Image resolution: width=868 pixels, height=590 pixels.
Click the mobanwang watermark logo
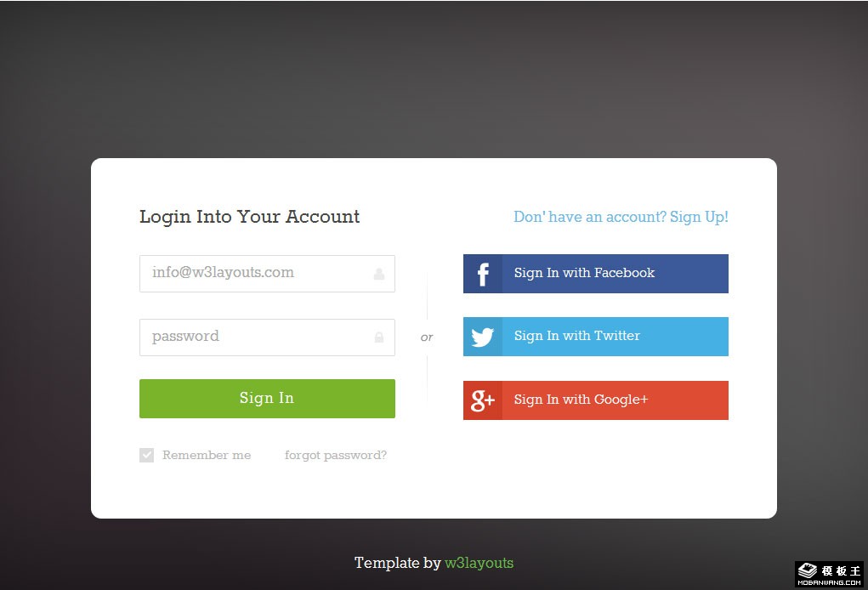click(x=829, y=574)
